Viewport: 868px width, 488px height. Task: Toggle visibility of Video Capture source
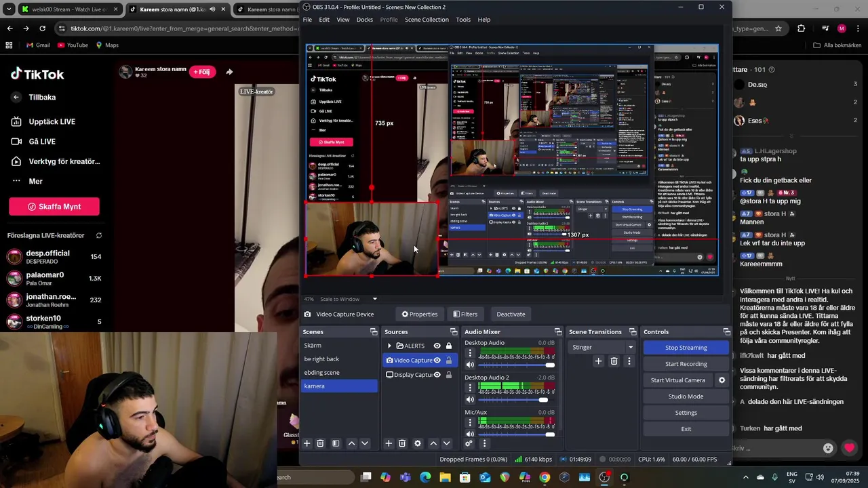coord(437,360)
